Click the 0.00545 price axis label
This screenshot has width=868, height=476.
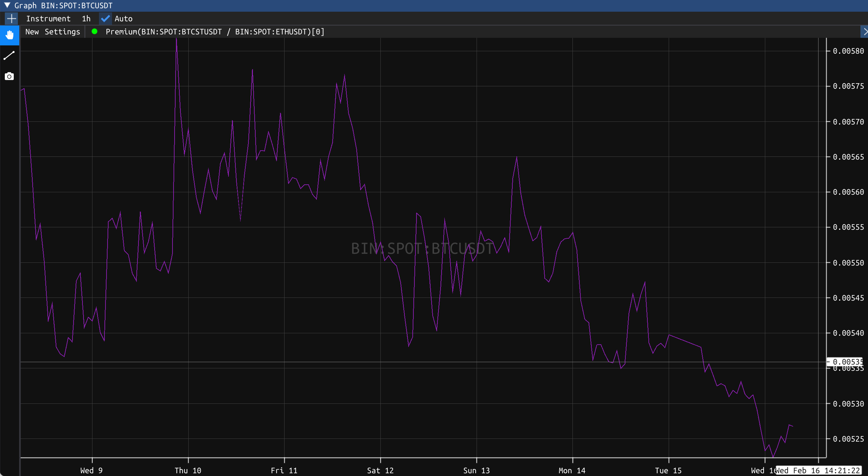coord(848,298)
